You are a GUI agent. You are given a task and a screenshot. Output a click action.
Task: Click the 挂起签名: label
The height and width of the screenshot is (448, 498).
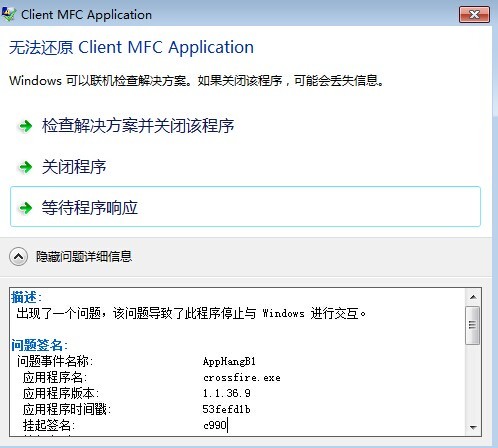pyautogui.click(x=49, y=425)
